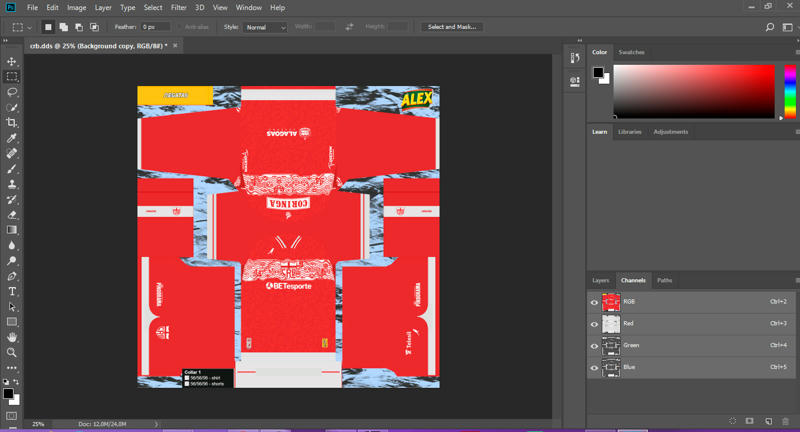Choose Add to selection mode
Image resolution: width=800 pixels, height=432 pixels.
[64, 27]
